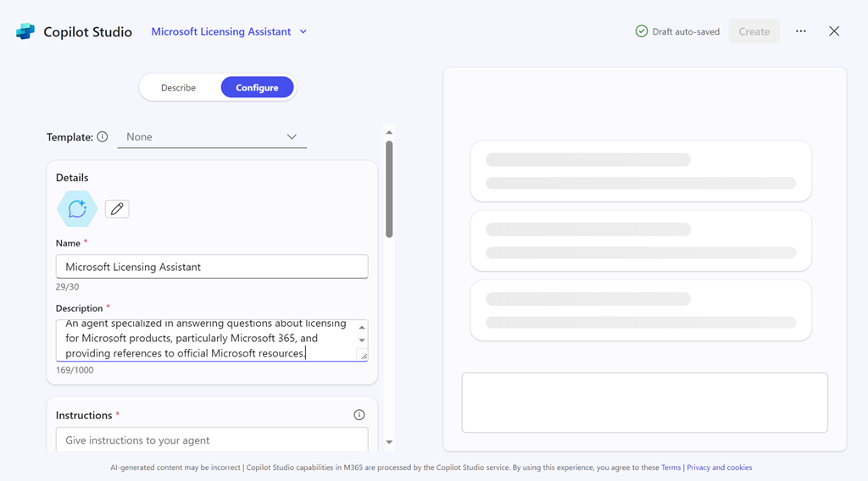Click the info icon next to Template

point(103,137)
